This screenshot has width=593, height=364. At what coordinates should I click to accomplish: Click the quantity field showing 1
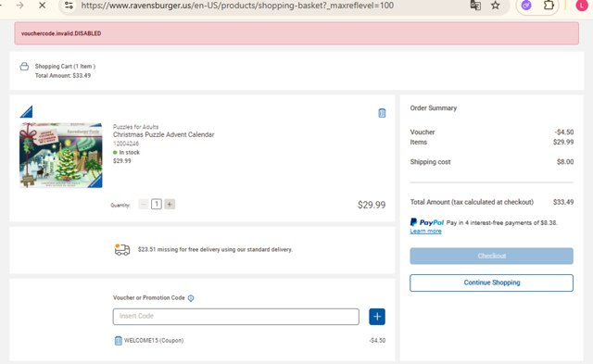[157, 205]
